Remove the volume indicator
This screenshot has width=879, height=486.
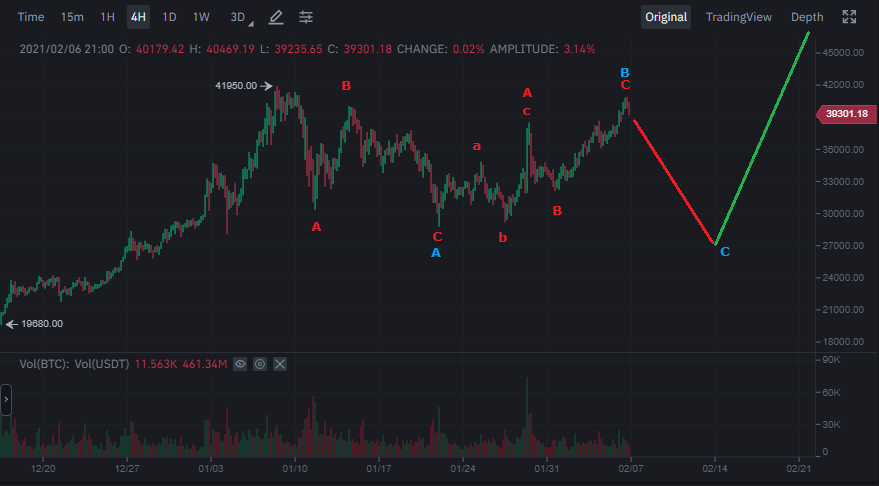(280, 364)
